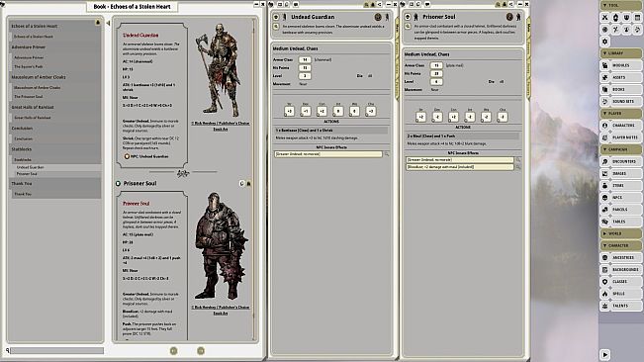Screen dimensions: 644x362
Task: Collapse the Player sidebar section
Action: tap(620, 114)
